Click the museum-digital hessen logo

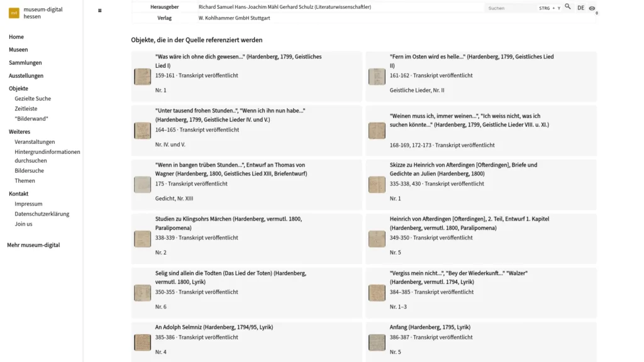[x=35, y=11]
